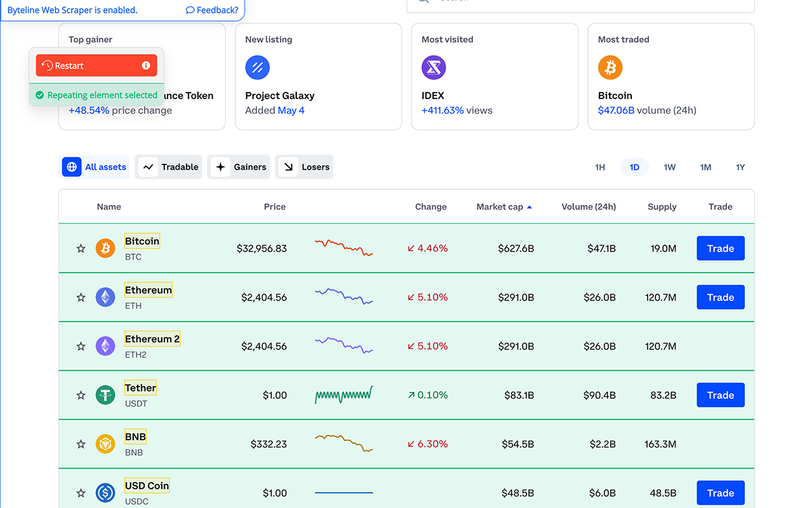Toggle watchlist star for Bitcoin
The width and height of the screenshot is (812, 508).
(x=81, y=248)
